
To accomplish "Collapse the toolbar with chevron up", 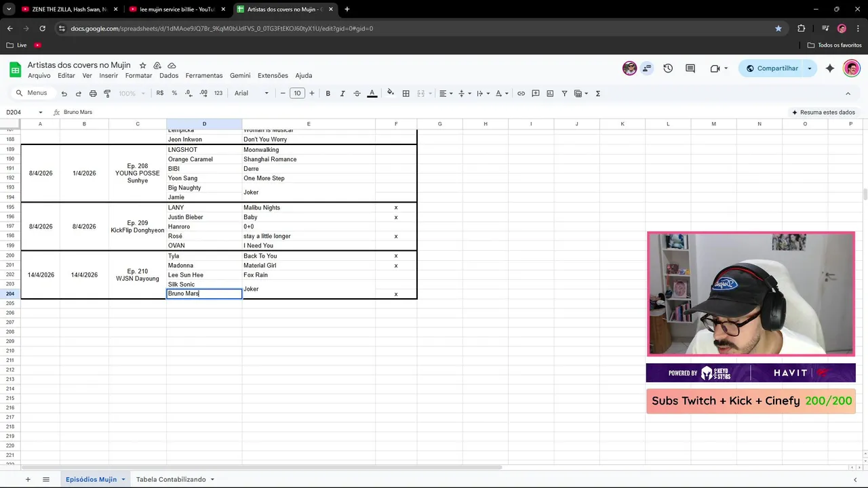I will (x=848, y=94).
